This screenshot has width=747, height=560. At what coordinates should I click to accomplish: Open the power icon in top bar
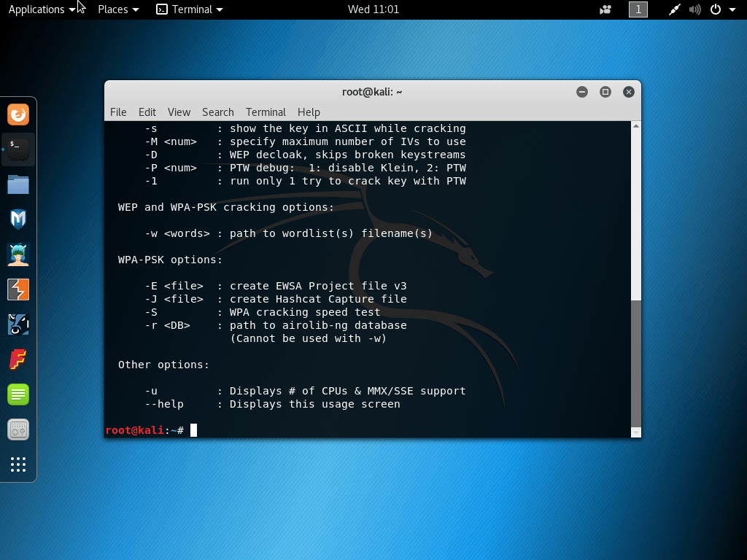[716, 9]
